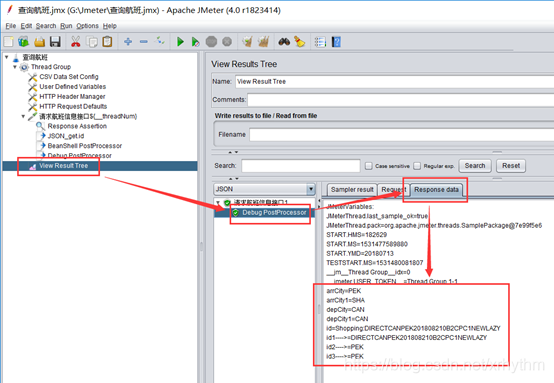
Task: Click the Comments input field
Action: (x=401, y=100)
